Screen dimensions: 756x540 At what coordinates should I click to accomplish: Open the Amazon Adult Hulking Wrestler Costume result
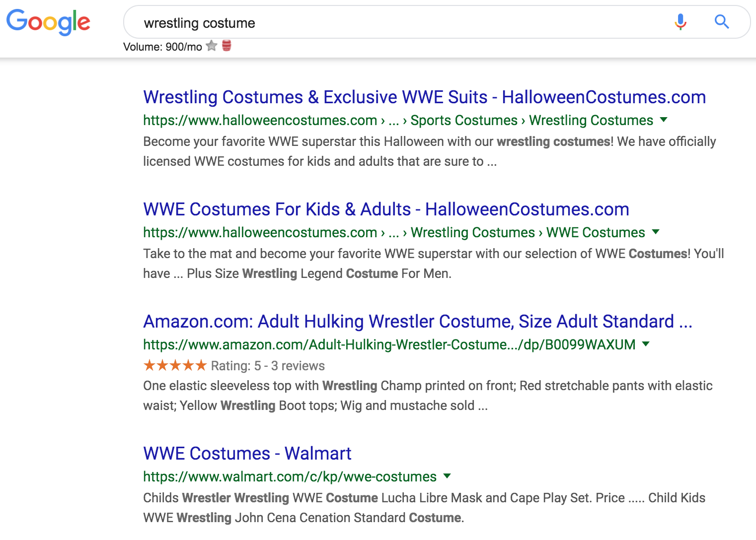tap(417, 322)
